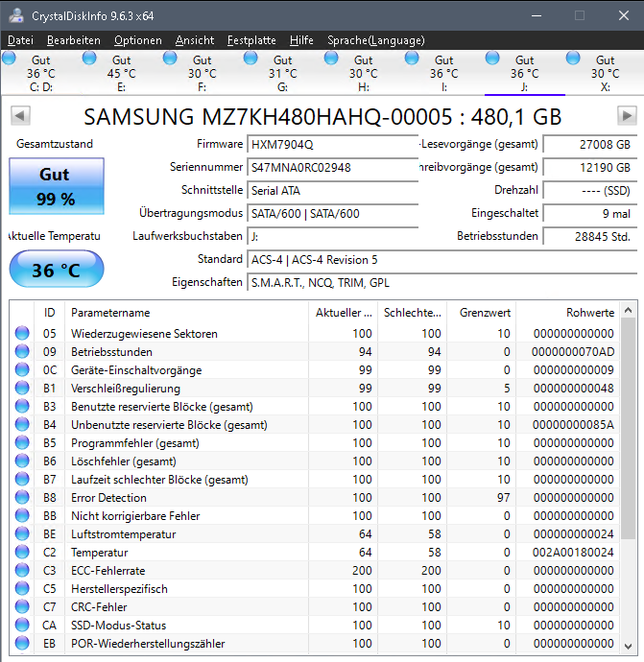This screenshot has width=644, height=662.
Task: Click status icon for Unbenutzte reservierte Blöcke
Action: [x=22, y=424]
